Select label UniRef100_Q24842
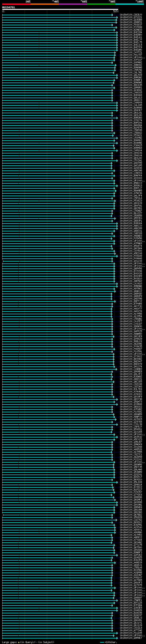 click(x=131, y=90)
